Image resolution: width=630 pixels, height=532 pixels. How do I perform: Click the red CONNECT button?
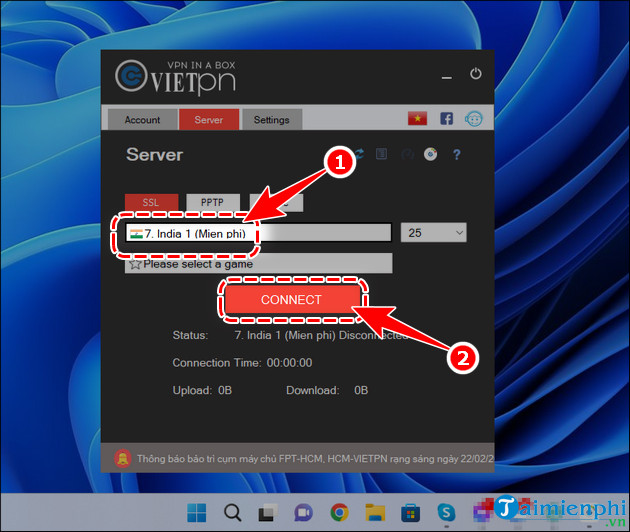(x=292, y=300)
